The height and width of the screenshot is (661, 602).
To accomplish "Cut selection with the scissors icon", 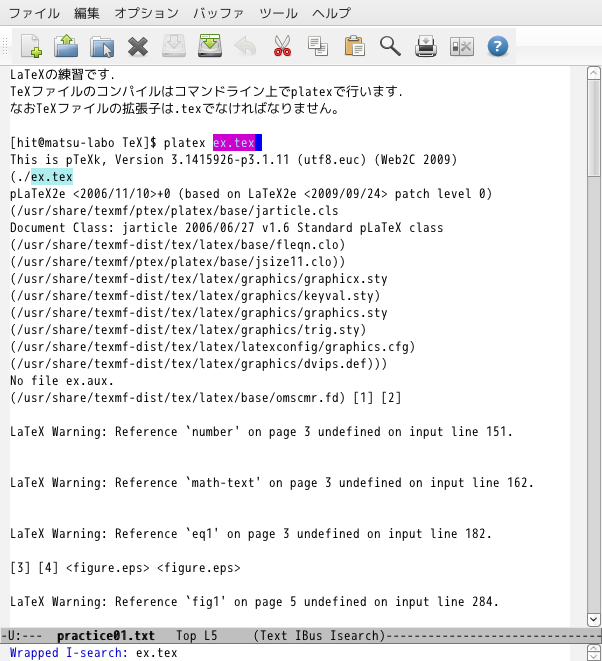I will (x=282, y=46).
